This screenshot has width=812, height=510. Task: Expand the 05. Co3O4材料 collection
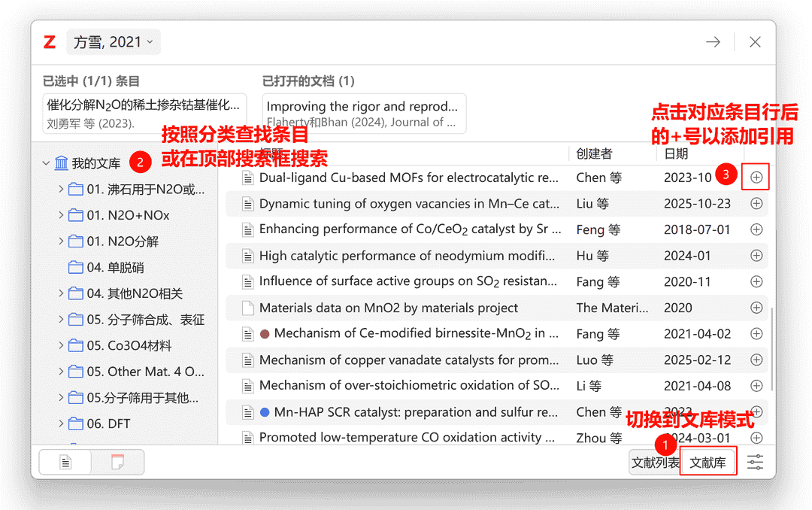[61, 346]
